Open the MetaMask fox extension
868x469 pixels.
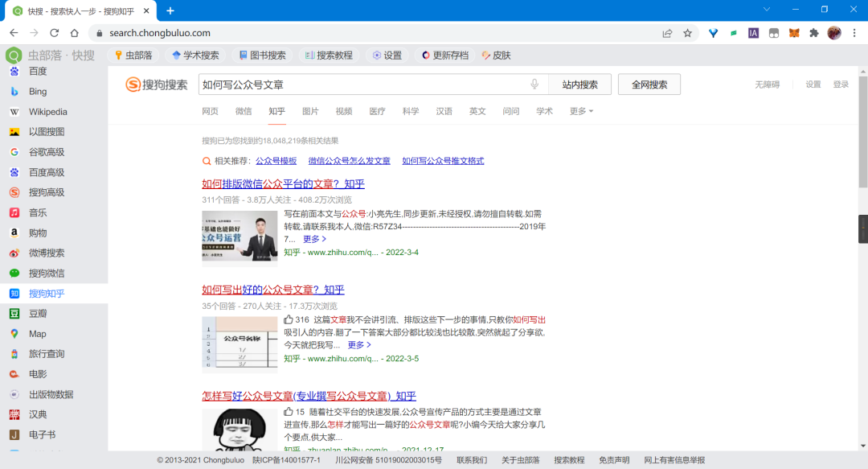794,33
